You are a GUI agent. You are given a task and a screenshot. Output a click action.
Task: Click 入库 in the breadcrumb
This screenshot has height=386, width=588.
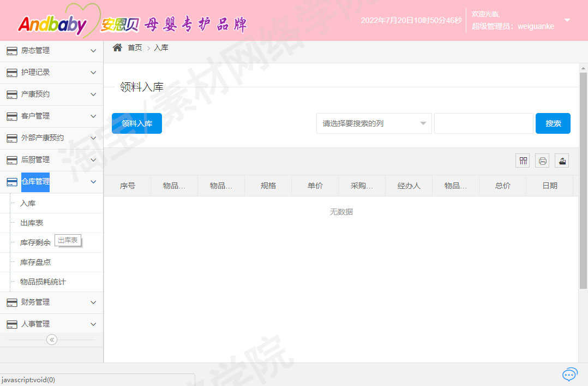coord(161,47)
